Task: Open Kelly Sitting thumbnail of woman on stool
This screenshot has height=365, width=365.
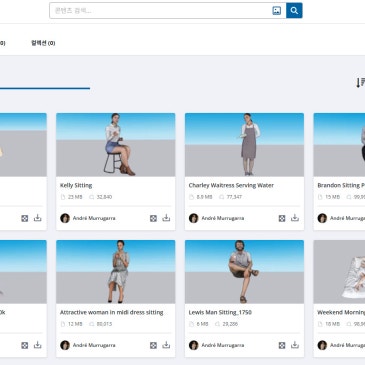Action: (x=116, y=145)
